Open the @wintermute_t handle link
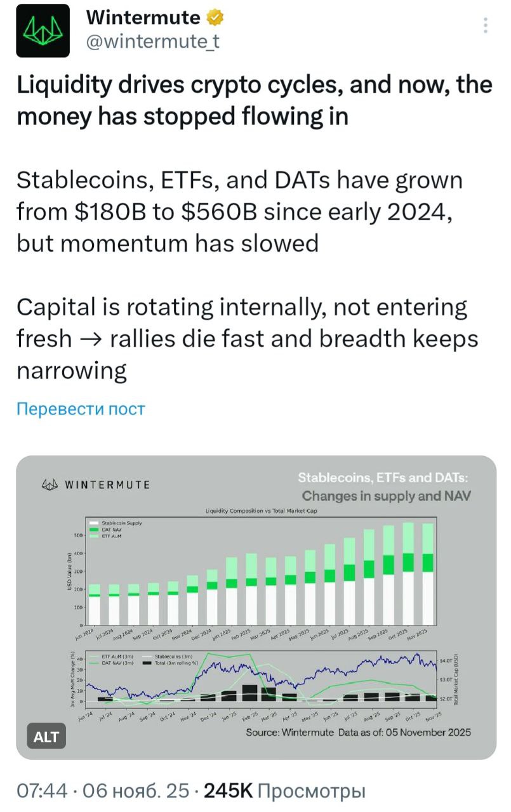This screenshot has height=812, width=511. pos(152,42)
